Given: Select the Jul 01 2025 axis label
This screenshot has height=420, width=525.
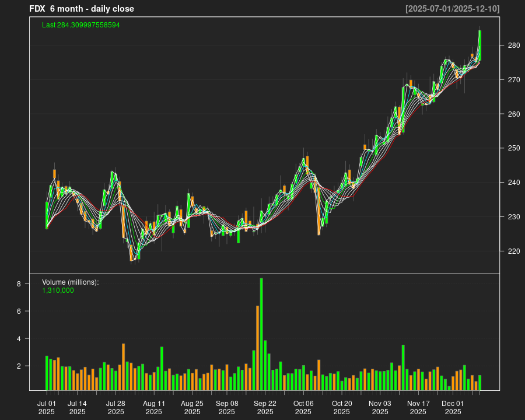Looking at the screenshot, I should (x=48, y=406).
